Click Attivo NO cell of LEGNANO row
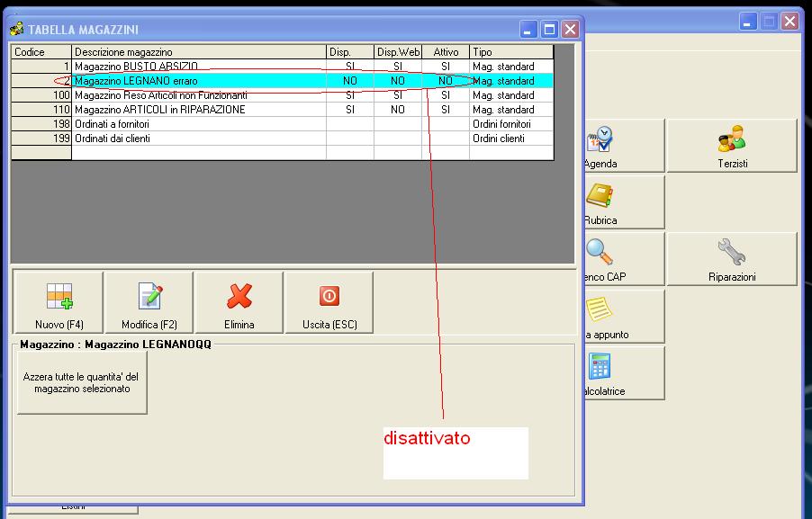The image size is (812, 519). coord(446,81)
